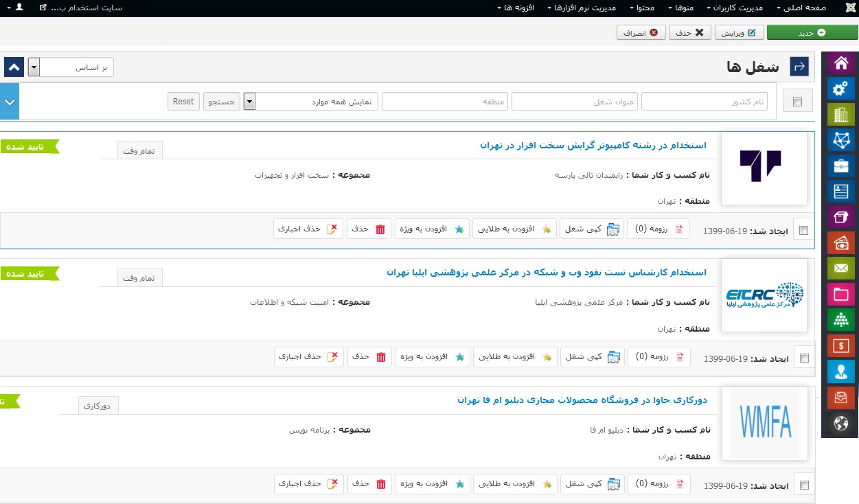The height and width of the screenshot is (504, 859).
Task: Select all jobs checkbox in filter bar
Action: tap(797, 102)
